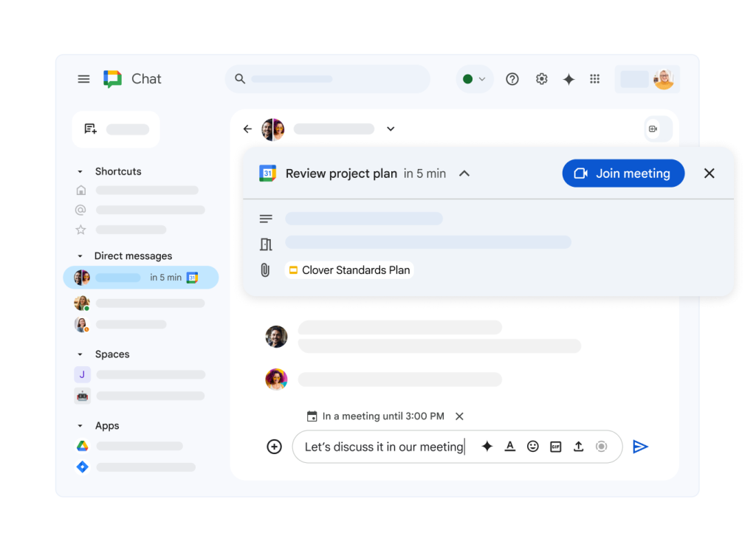Image resolution: width=756 pixels, height=553 pixels.
Task: Open the status indicator dropdown
Action: click(474, 79)
